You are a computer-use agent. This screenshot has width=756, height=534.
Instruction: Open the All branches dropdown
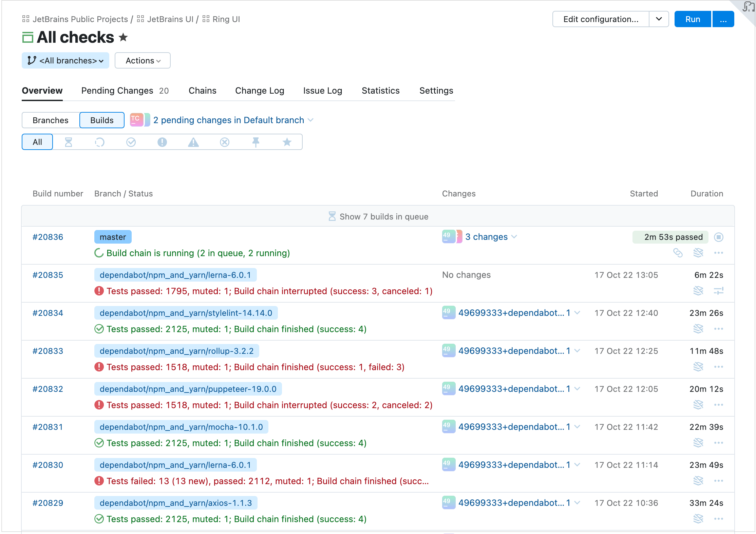[x=65, y=60]
